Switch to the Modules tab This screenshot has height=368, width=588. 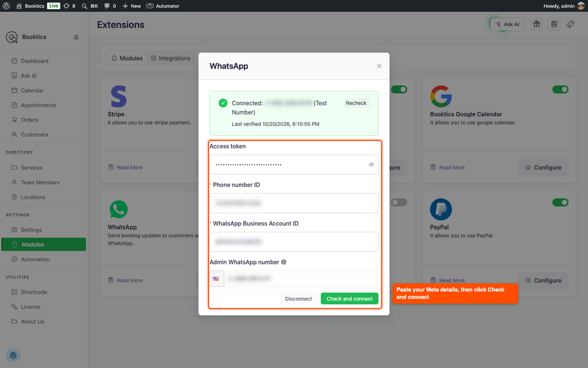click(x=127, y=58)
